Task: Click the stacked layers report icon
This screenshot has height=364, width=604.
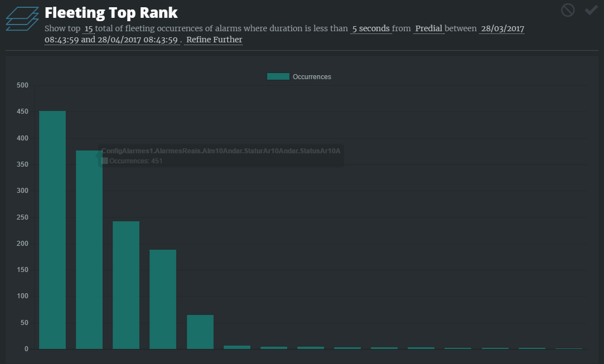Action: pyautogui.click(x=22, y=19)
